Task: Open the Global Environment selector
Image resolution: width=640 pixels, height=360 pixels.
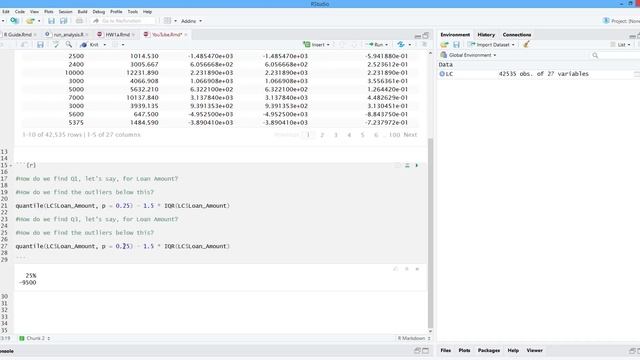Action: 469,55
